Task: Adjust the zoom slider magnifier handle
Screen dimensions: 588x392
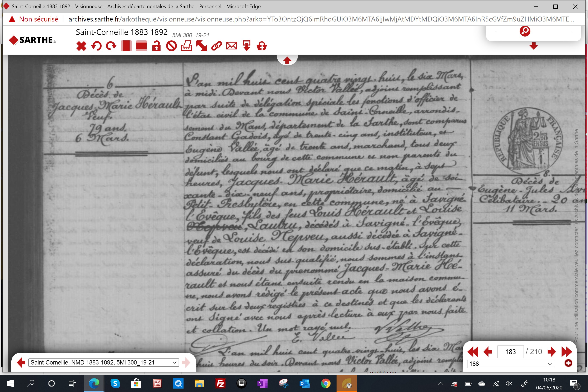Action: [x=525, y=31]
